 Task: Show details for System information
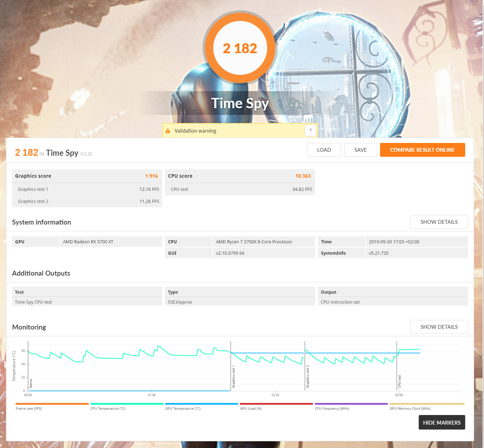(x=439, y=222)
